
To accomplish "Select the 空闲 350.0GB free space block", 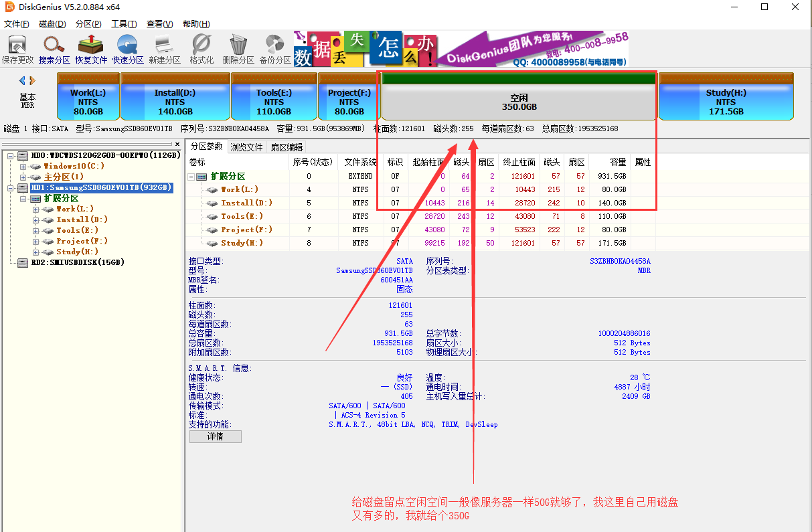I will coord(519,97).
